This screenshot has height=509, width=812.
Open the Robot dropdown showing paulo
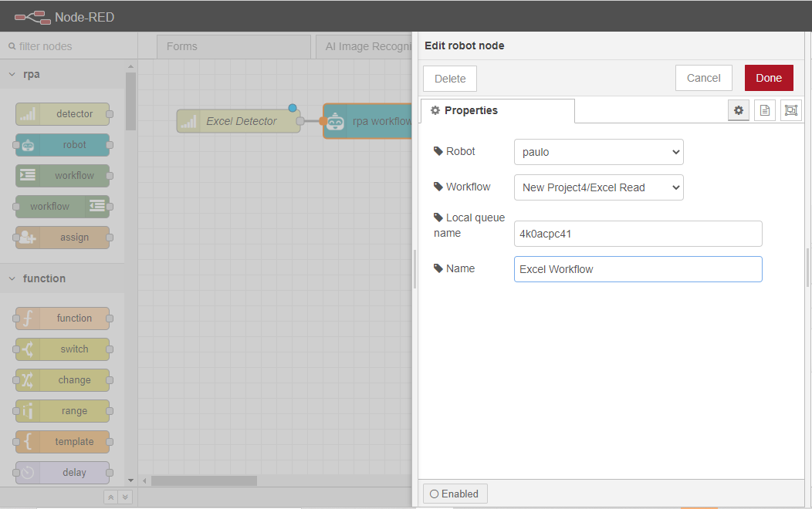pos(599,152)
